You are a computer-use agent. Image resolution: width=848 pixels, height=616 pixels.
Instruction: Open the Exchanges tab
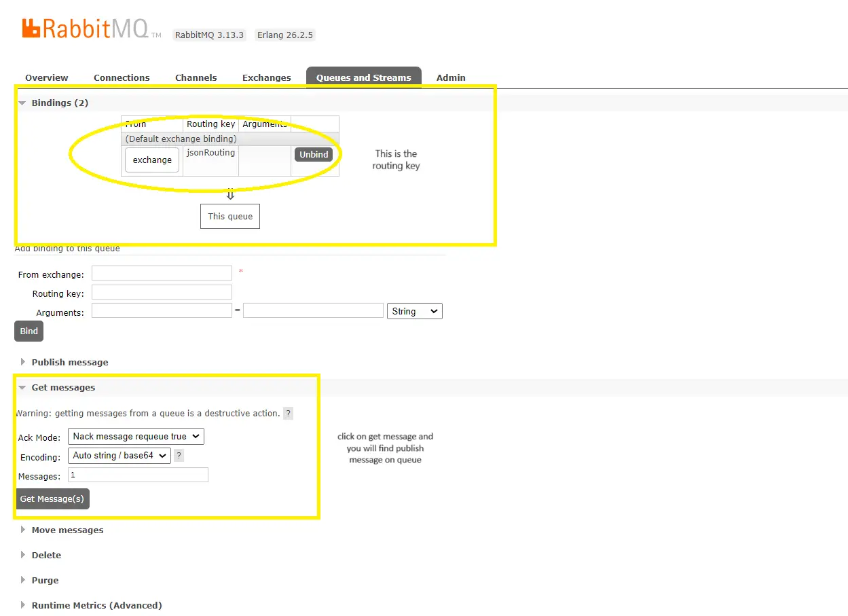click(266, 77)
